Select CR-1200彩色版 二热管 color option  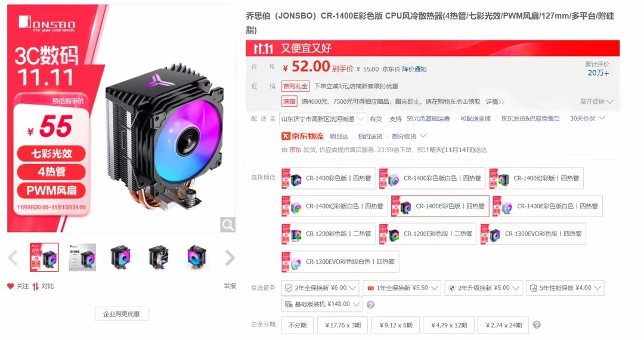[x=328, y=234]
